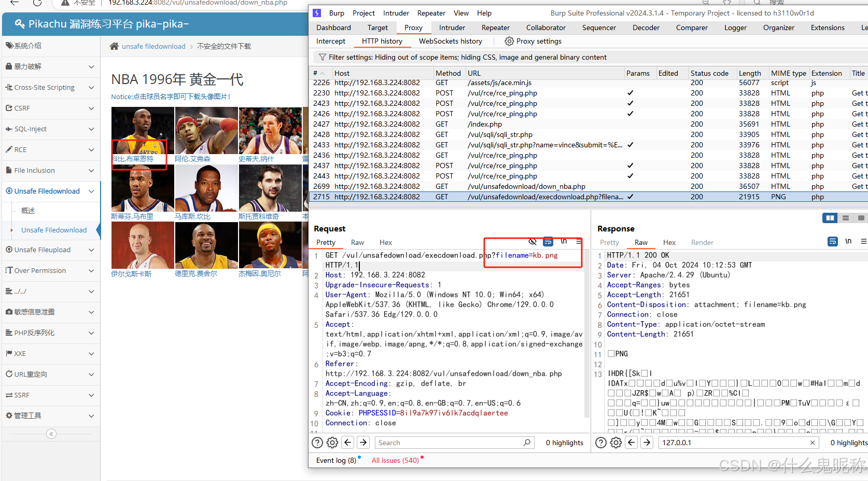Select history row 2715 execdownload request
This screenshot has width=868, height=481.
[588, 197]
